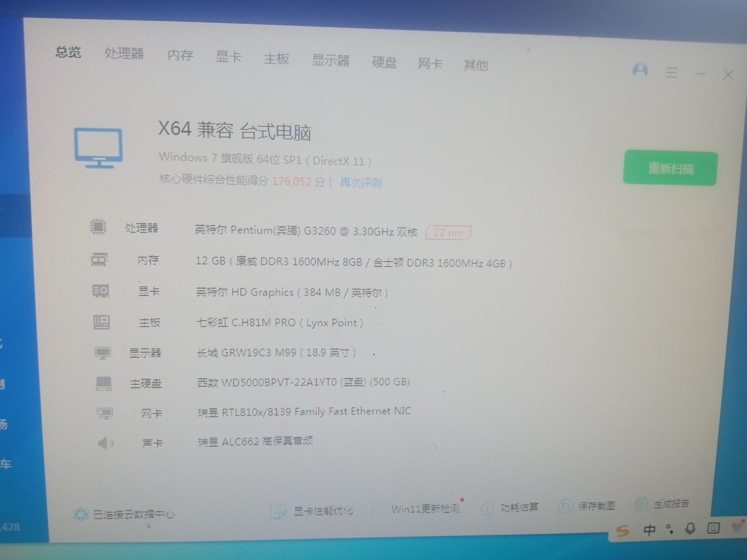
Task: Click the green 重新扫描 button
Action: click(x=670, y=168)
